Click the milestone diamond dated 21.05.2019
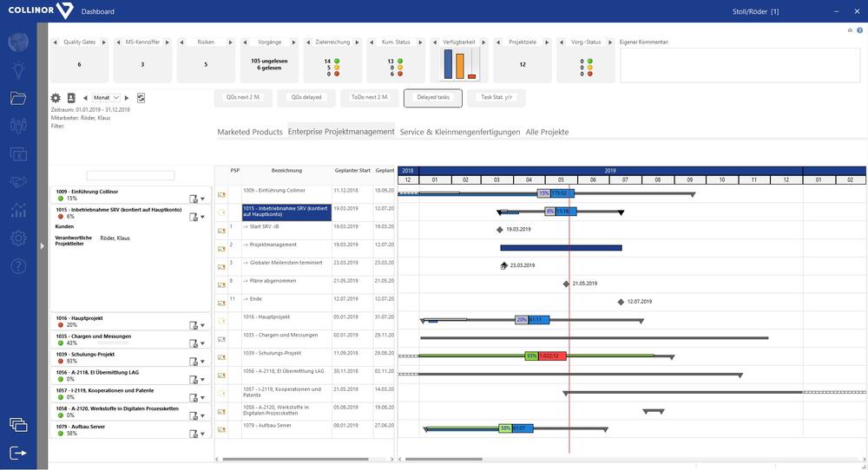 coord(566,284)
